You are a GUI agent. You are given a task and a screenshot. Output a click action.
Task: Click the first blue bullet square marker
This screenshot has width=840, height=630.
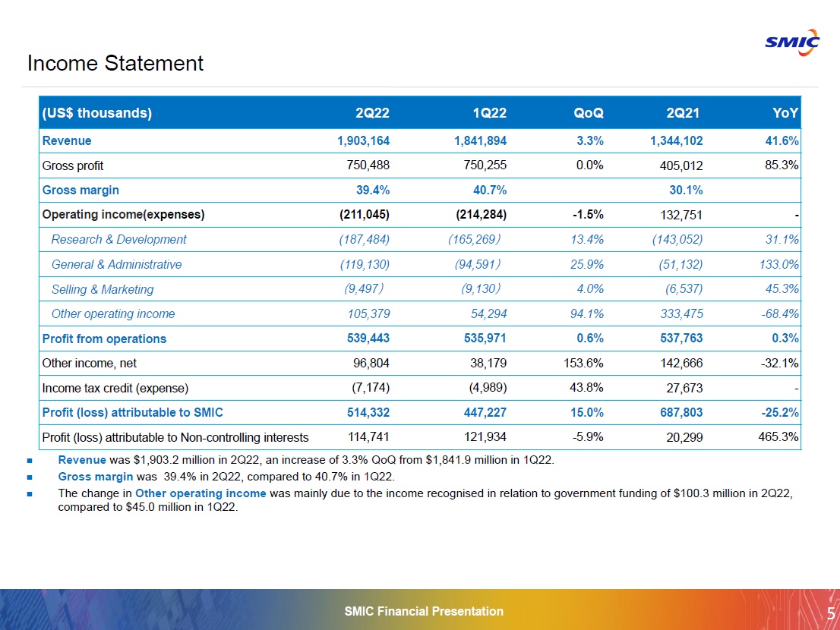pos(30,460)
